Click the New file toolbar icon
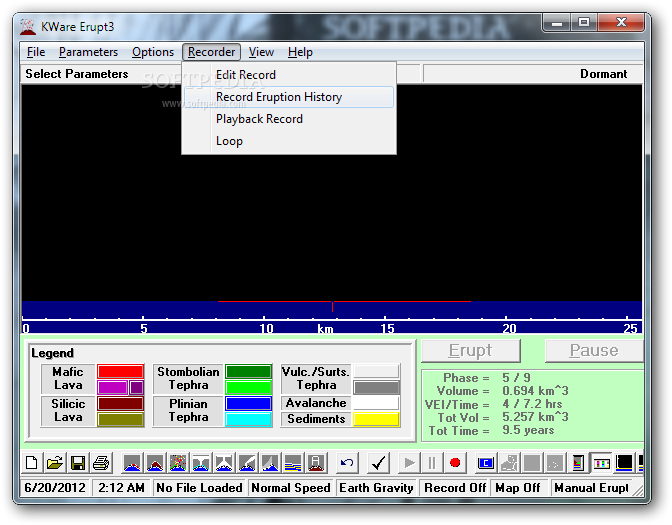Screen dimensions: 672x525 (x=32, y=463)
